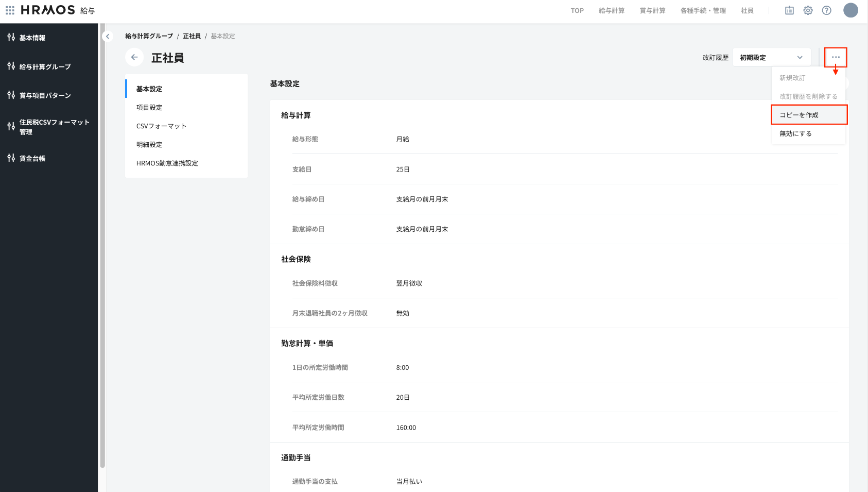Select 無効にする from the menu
This screenshot has height=492, width=868.
795,133
